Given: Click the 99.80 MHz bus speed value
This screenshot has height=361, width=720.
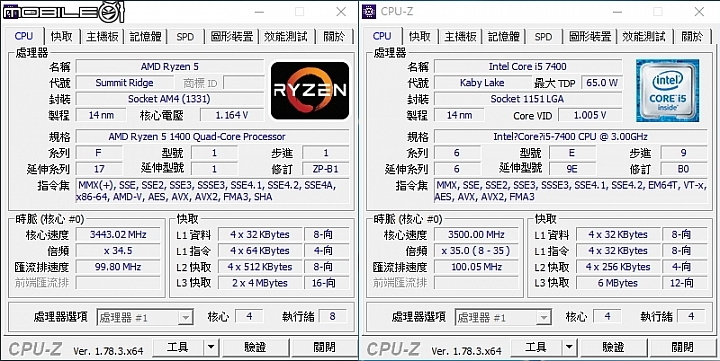Looking at the screenshot, I should point(118,267).
